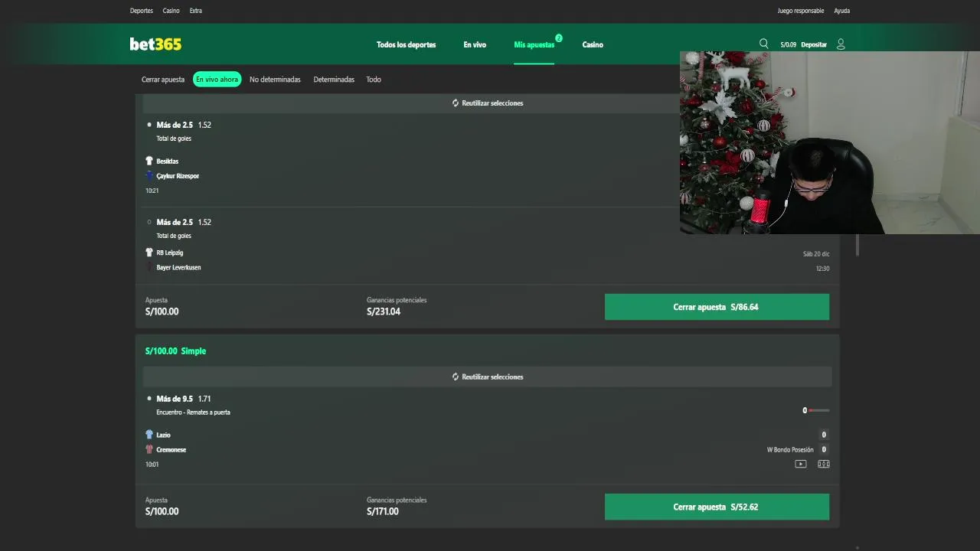The width and height of the screenshot is (980, 551).
Task: Show the Cerrar apuesta filter
Action: [163, 80]
